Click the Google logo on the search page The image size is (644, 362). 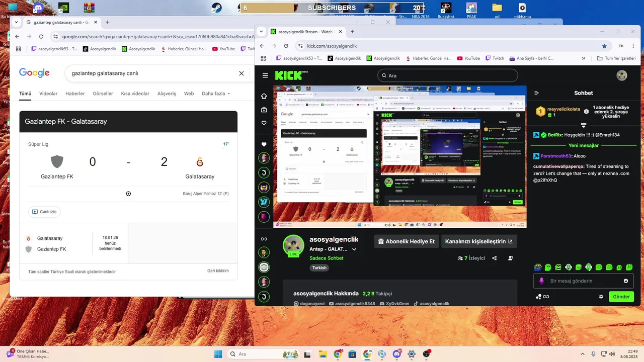tap(34, 73)
